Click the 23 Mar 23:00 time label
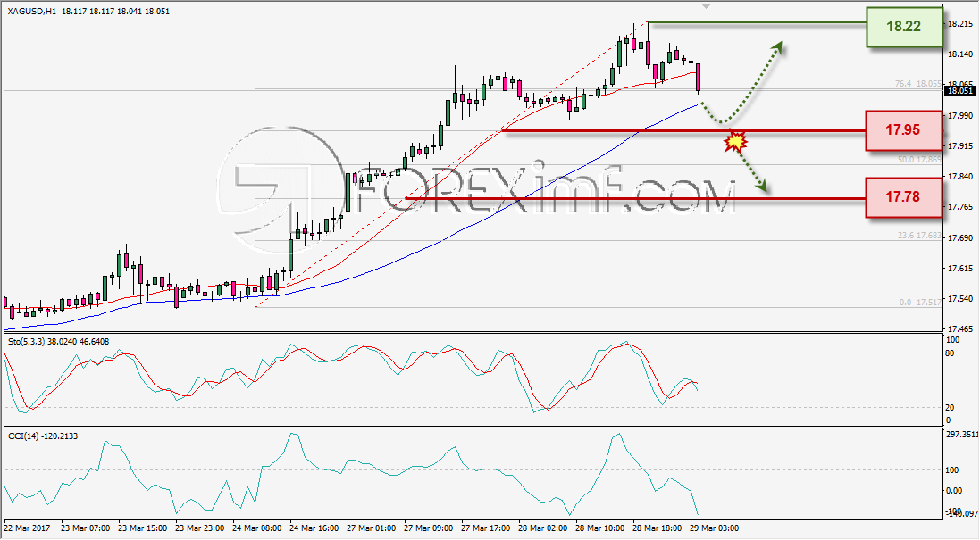The width and height of the screenshot is (980, 540). 199,528
